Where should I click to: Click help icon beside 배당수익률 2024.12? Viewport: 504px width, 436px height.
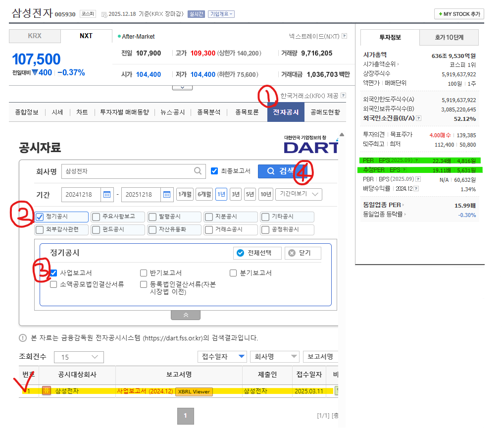tap(416, 189)
